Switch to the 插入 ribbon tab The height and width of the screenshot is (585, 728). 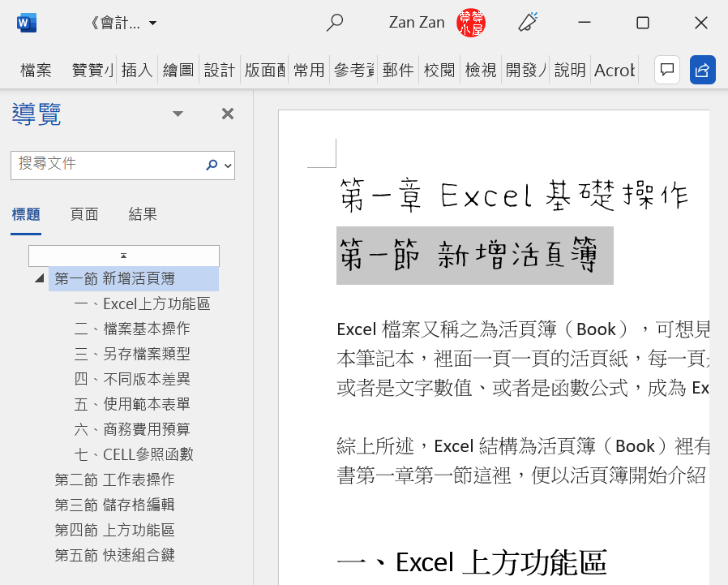pyautogui.click(x=137, y=70)
